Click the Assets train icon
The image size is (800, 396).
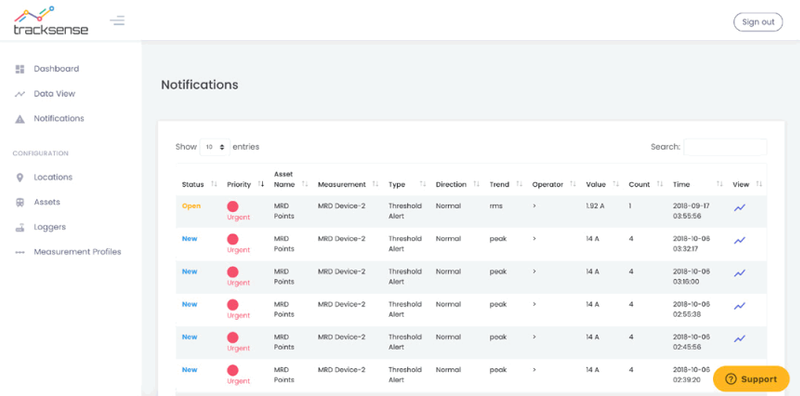(20, 203)
